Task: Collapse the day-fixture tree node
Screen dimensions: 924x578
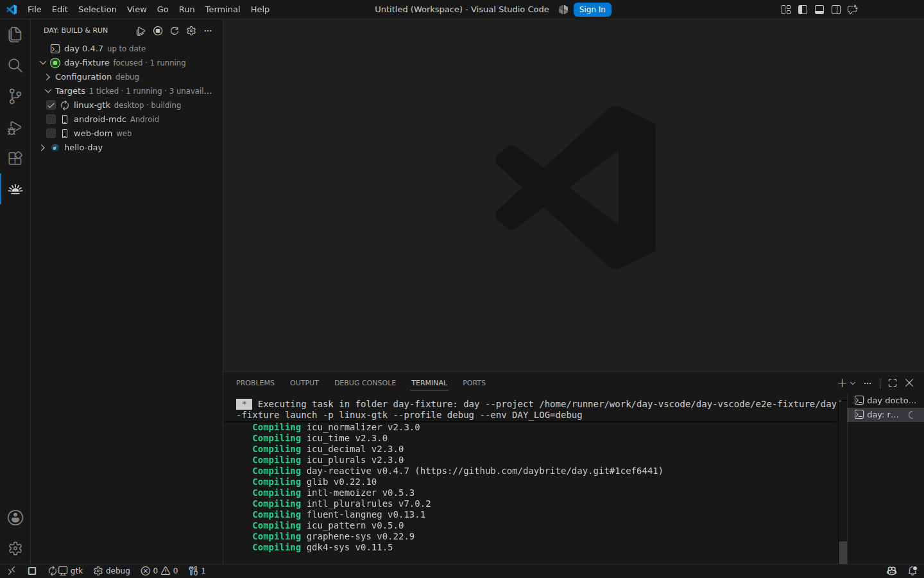Action: [x=43, y=63]
